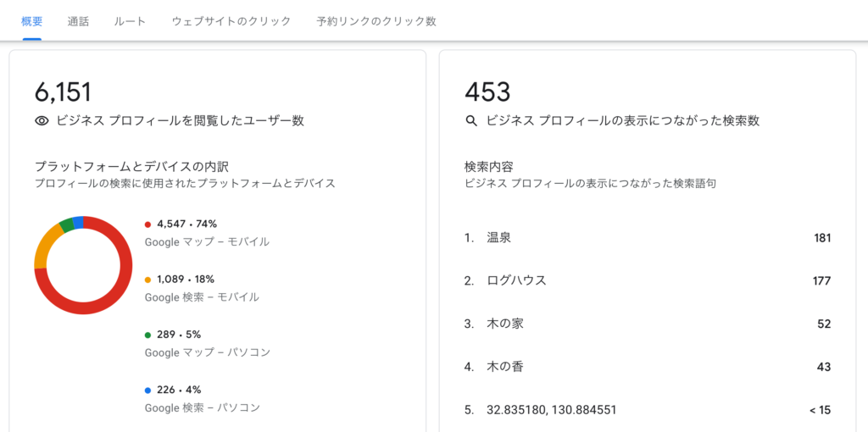868x432 pixels.
Task: Open the 通話 tab
Action: pyautogui.click(x=78, y=21)
